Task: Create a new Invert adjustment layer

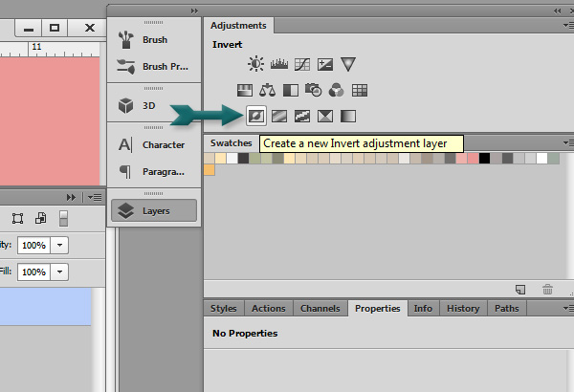Action: tap(255, 117)
